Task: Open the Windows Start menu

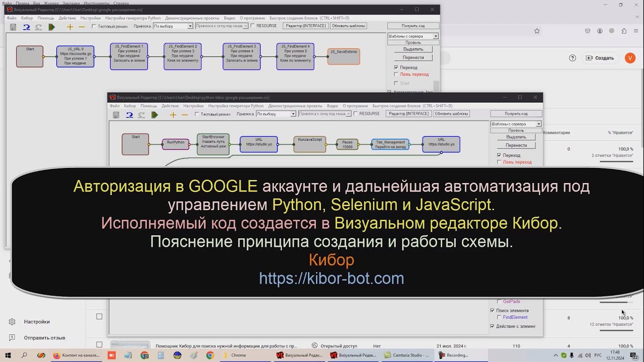Action: pos(9,355)
